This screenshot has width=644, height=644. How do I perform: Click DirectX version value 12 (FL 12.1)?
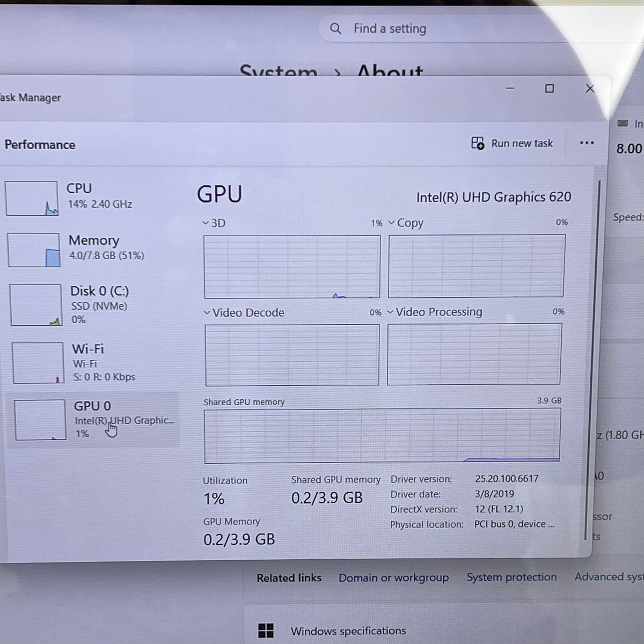coord(499,509)
